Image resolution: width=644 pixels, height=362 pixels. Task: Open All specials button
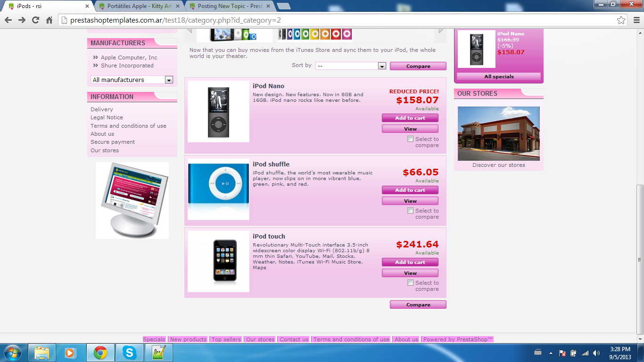pos(499,76)
